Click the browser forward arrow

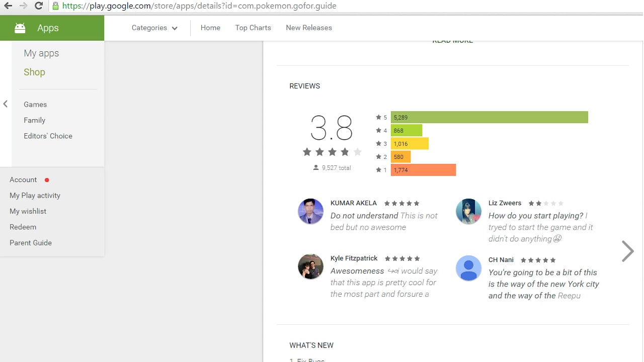[x=23, y=6]
